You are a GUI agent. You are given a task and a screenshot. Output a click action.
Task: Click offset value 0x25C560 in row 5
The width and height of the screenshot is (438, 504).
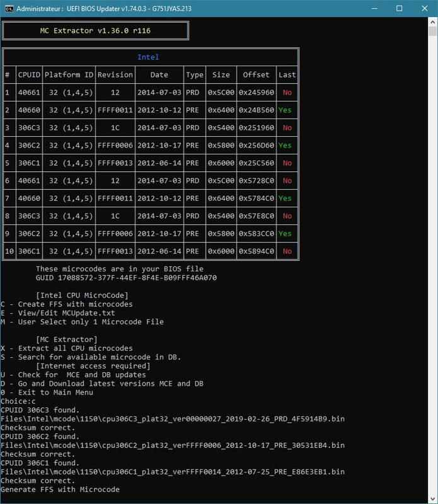pos(256,163)
